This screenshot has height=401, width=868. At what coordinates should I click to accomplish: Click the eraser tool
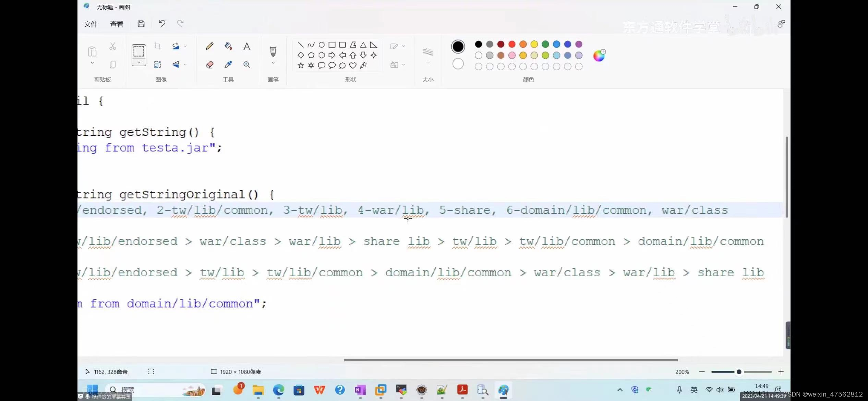click(x=209, y=65)
